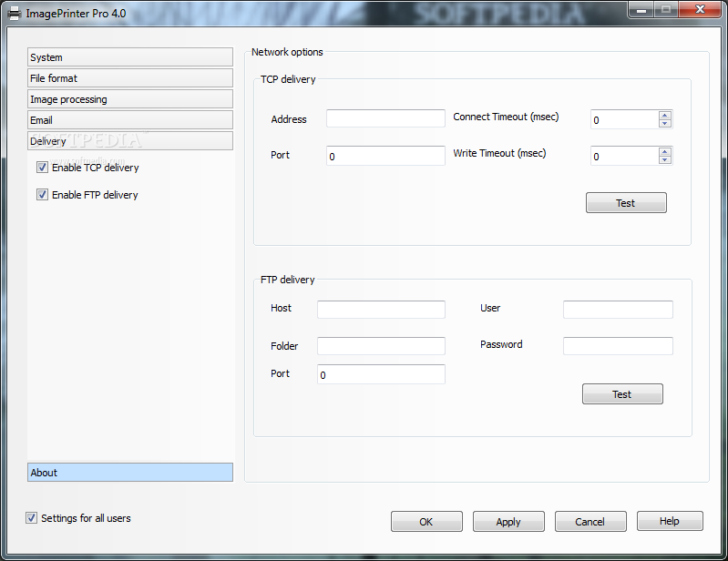Click the FTP User input field

click(x=618, y=310)
